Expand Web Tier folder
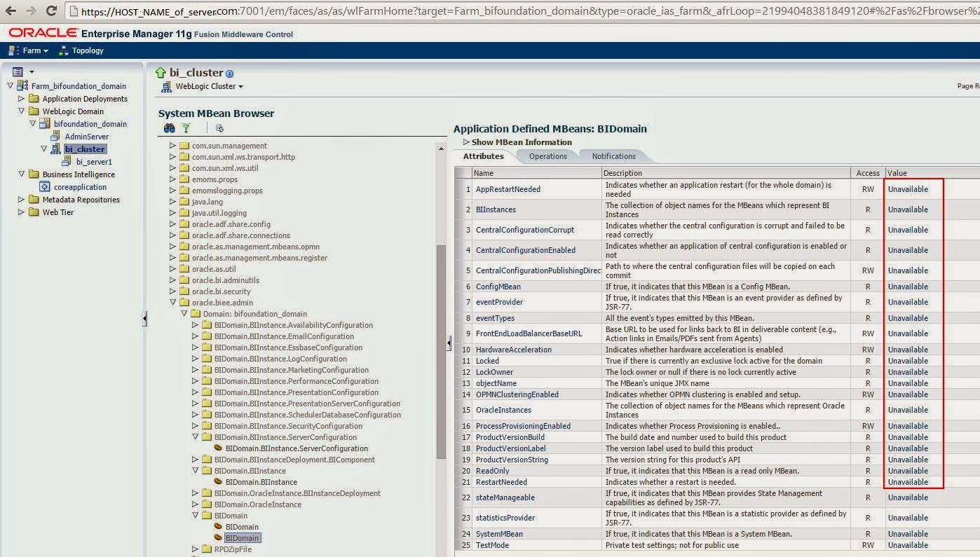This screenshot has height=557, width=980. [x=21, y=212]
